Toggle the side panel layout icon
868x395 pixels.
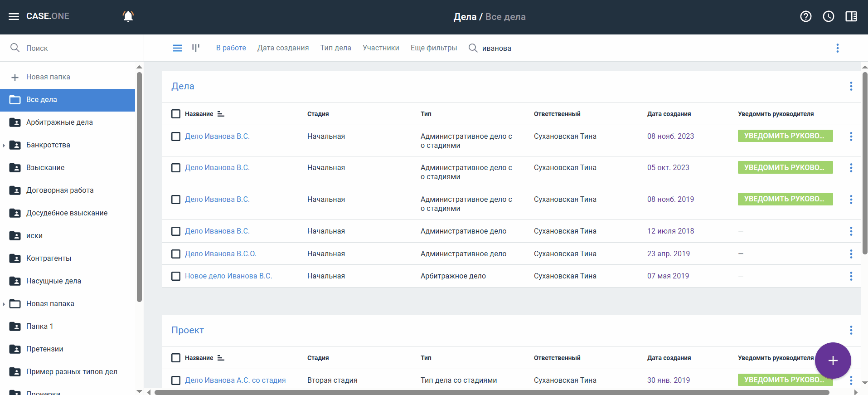(851, 16)
